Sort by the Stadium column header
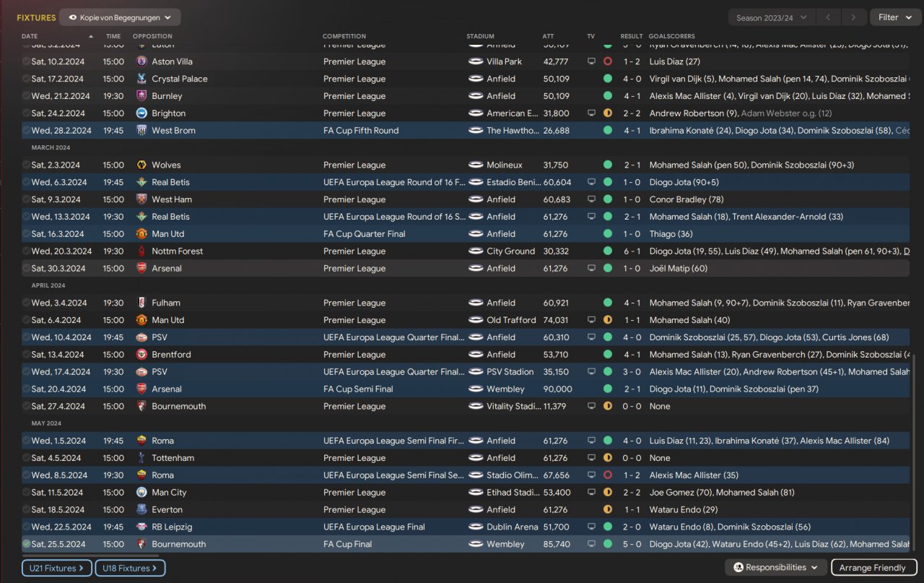This screenshot has height=583, width=924. (481, 36)
